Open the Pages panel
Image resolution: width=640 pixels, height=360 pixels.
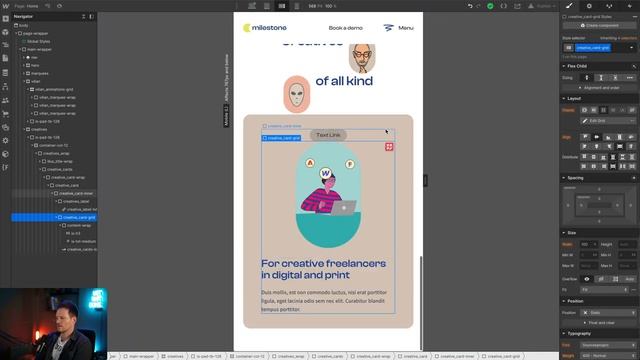pyautogui.click(x=5, y=58)
